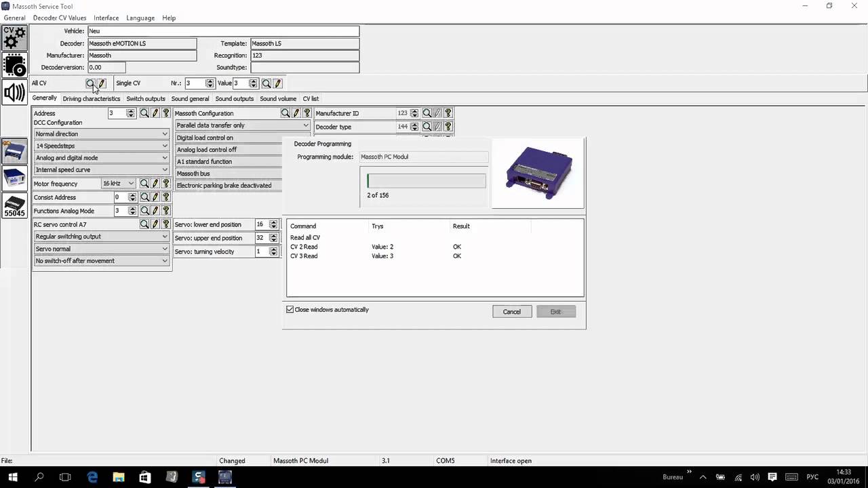Switch to the CV list tab
868x488 pixels.
click(x=311, y=99)
